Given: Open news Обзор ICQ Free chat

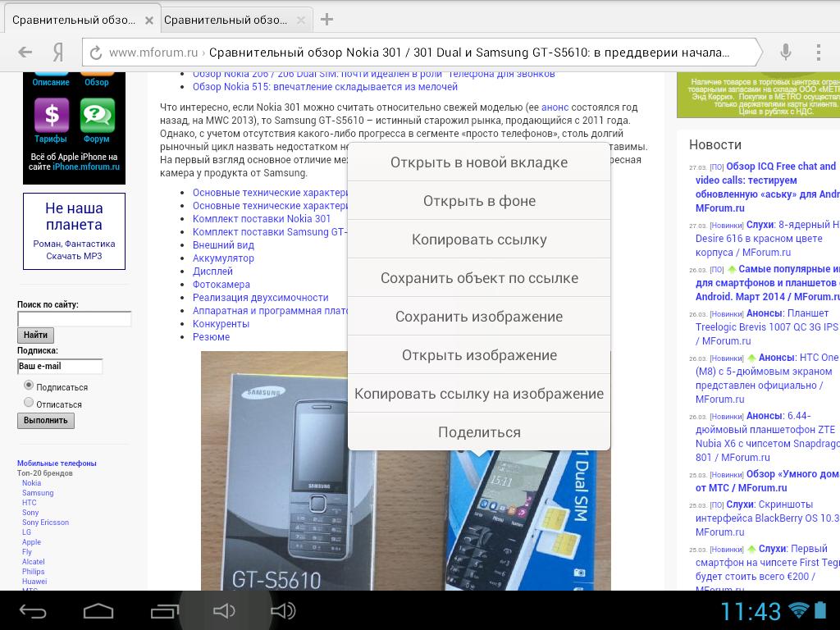Looking at the screenshot, I should click(x=767, y=187).
